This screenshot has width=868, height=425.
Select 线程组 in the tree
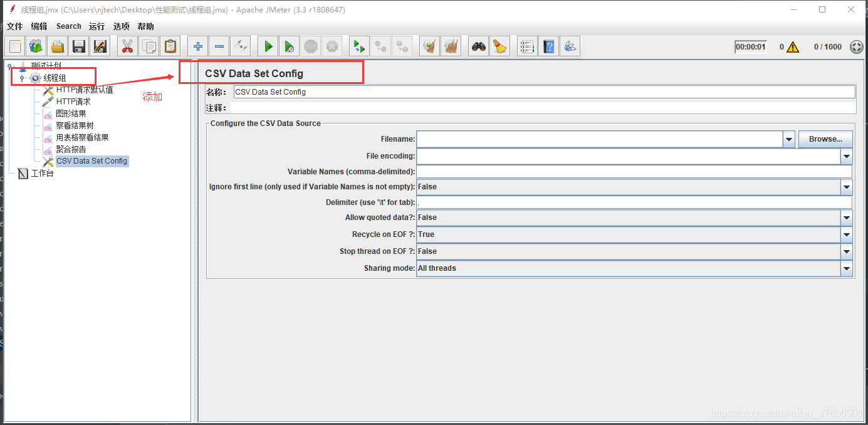(55, 78)
